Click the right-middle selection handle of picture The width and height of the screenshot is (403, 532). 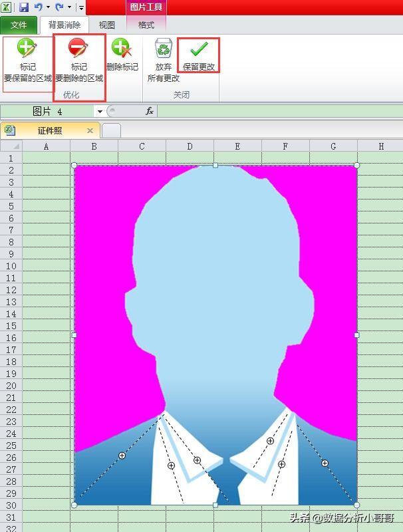click(x=356, y=335)
